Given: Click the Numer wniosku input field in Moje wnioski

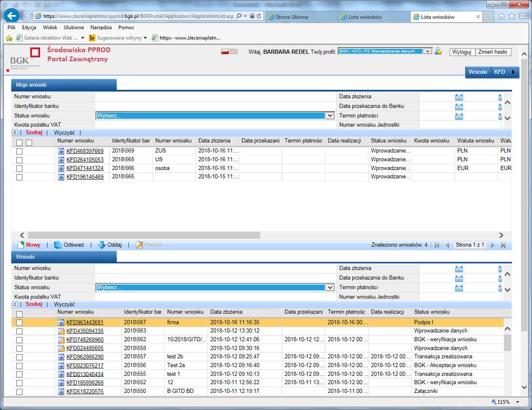Looking at the screenshot, I should [x=216, y=97].
